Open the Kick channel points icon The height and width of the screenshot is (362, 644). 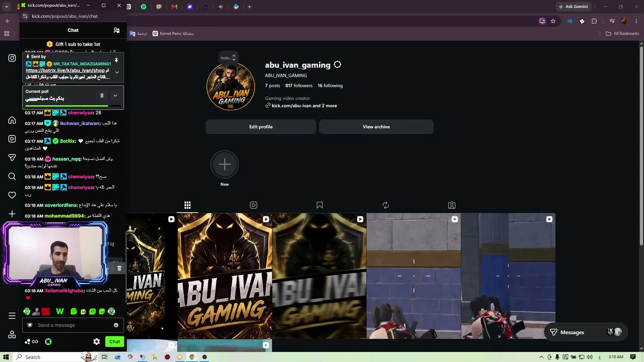(31, 342)
